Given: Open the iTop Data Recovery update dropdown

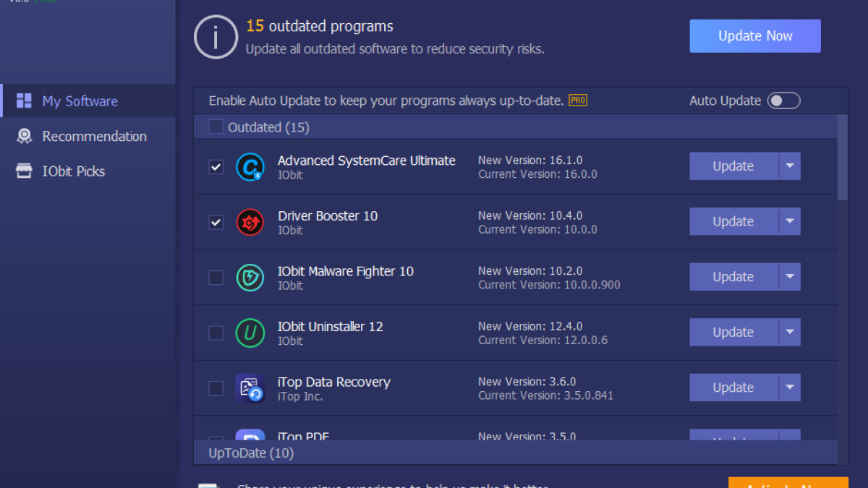Looking at the screenshot, I should coord(790,388).
